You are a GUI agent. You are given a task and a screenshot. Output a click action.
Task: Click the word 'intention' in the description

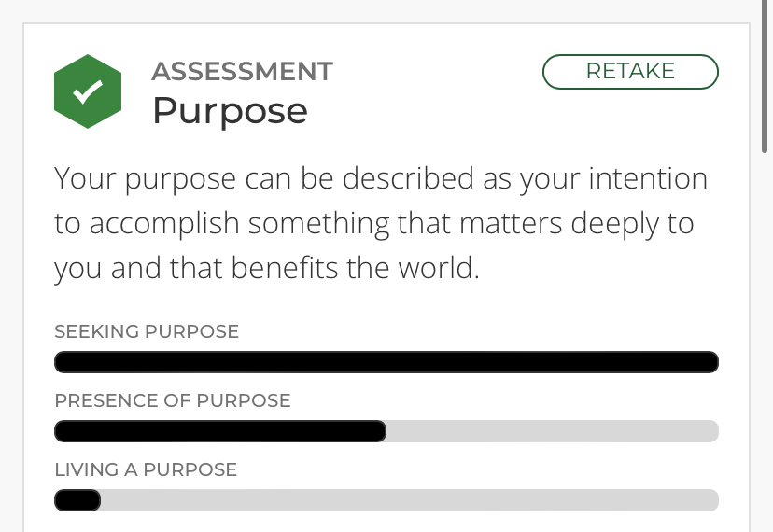[x=648, y=178]
